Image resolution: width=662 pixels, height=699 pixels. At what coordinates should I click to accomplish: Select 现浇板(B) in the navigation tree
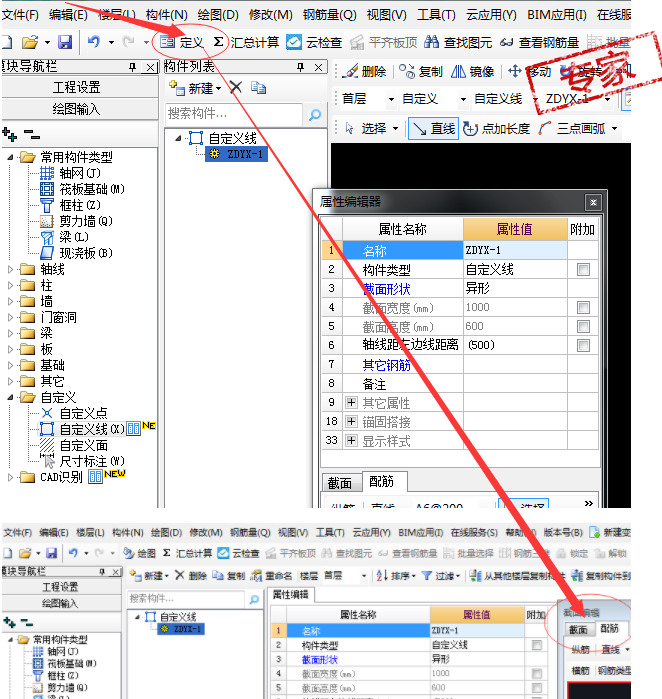[x=77, y=253]
